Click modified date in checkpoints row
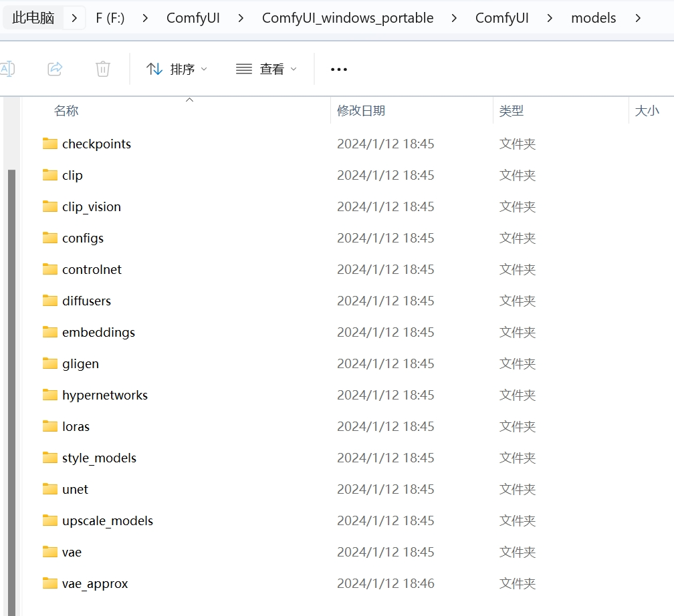Viewport: 674px width, 616px height. tap(386, 144)
